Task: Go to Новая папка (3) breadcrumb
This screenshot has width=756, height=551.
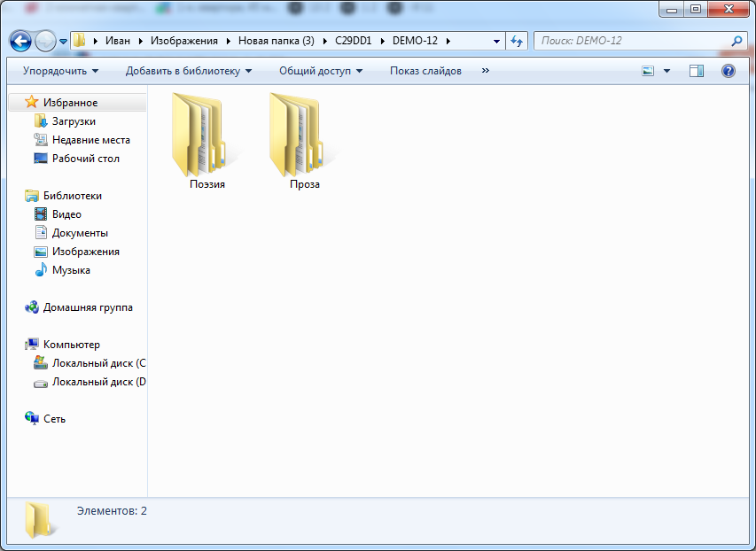Action: (x=277, y=41)
